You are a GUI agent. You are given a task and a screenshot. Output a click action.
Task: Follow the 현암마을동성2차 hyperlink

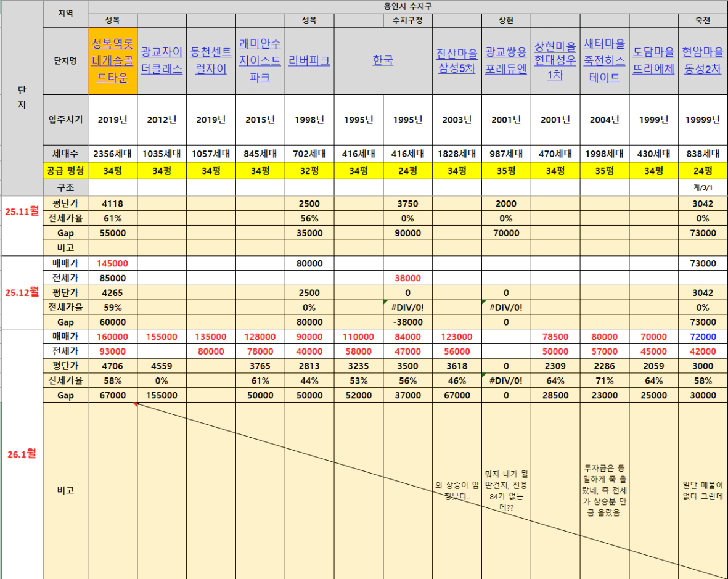(x=703, y=60)
